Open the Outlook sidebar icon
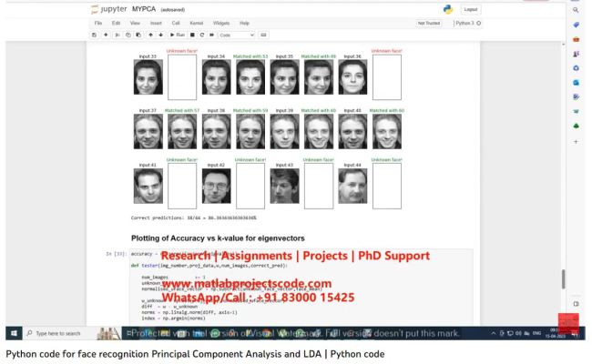The height and width of the screenshot is (364, 592). pyautogui.click(x=576, y=83)
